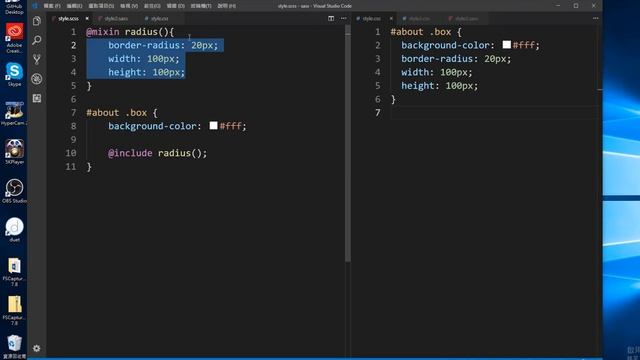This screenshot has height=360, width=640.
Task: Click the closing brace on scss line 11
Action: (89, 167)
